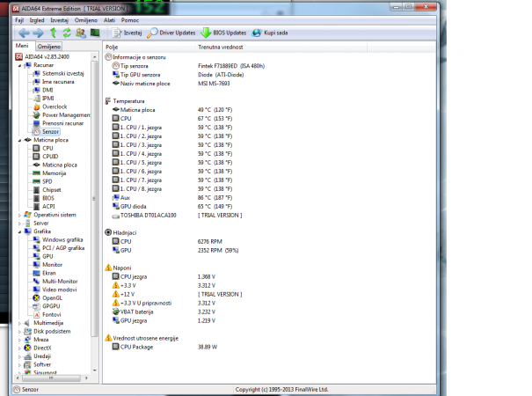This screenshot has height=396, width=532.
Task: Select the GPU dioda temperature row
Action: 172,207
